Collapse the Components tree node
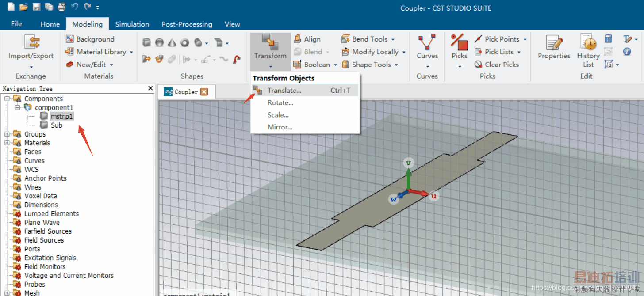This screenshot has height=296, width=644. (7, 99)
